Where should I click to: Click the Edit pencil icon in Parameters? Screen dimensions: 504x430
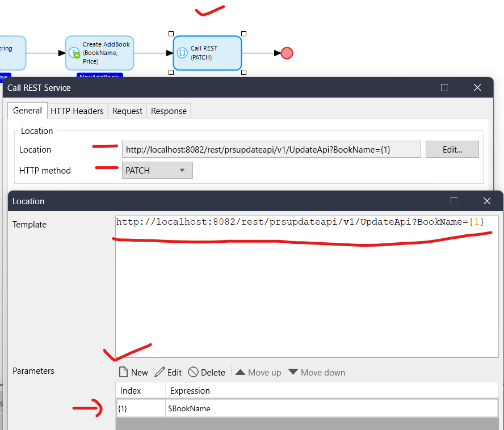click(159, 372)
